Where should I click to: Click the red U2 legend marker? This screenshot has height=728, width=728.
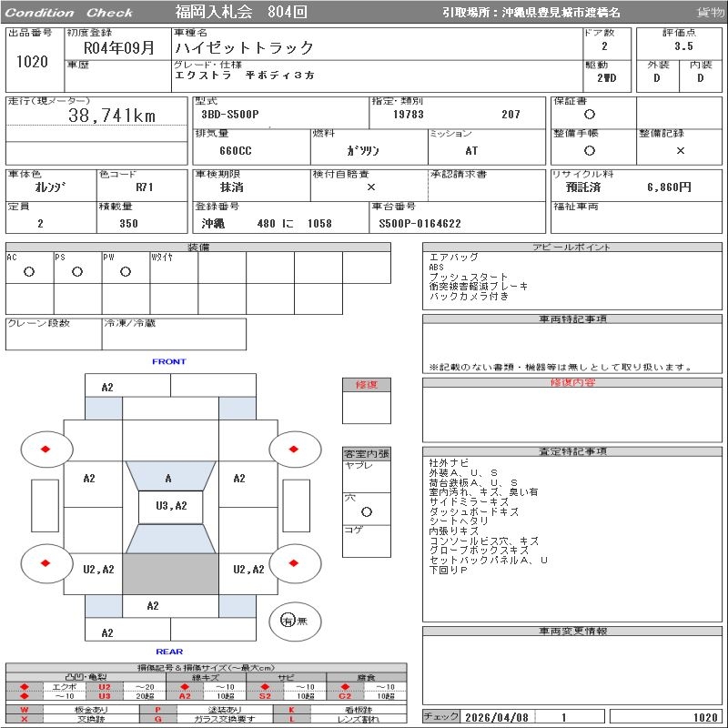pyautogui.click(x=105, y=687)
